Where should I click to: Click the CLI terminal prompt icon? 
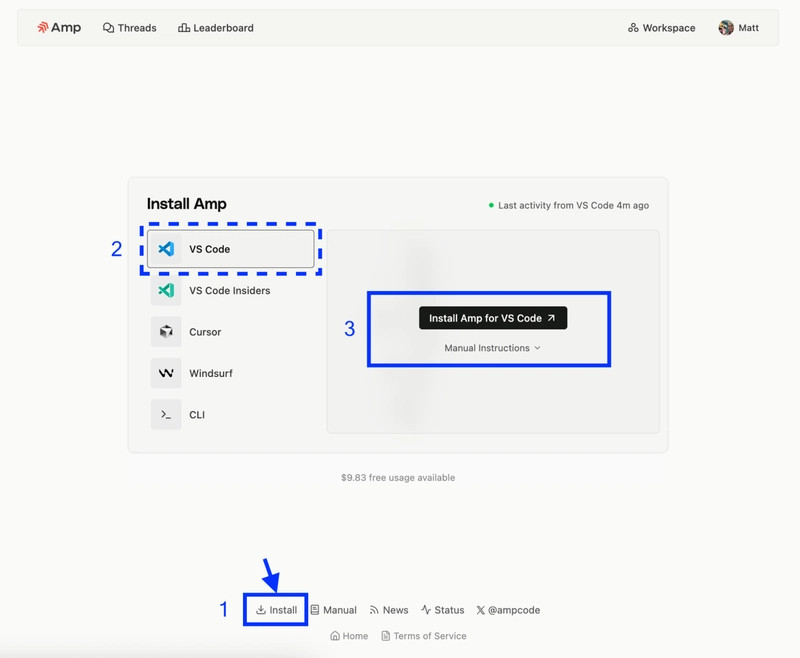tap(166, 415)
